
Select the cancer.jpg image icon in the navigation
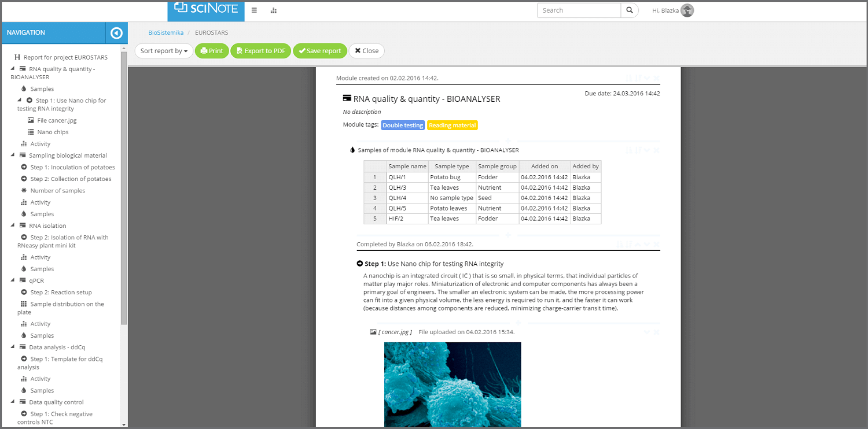pyautogui.click(x=31, y=120)
